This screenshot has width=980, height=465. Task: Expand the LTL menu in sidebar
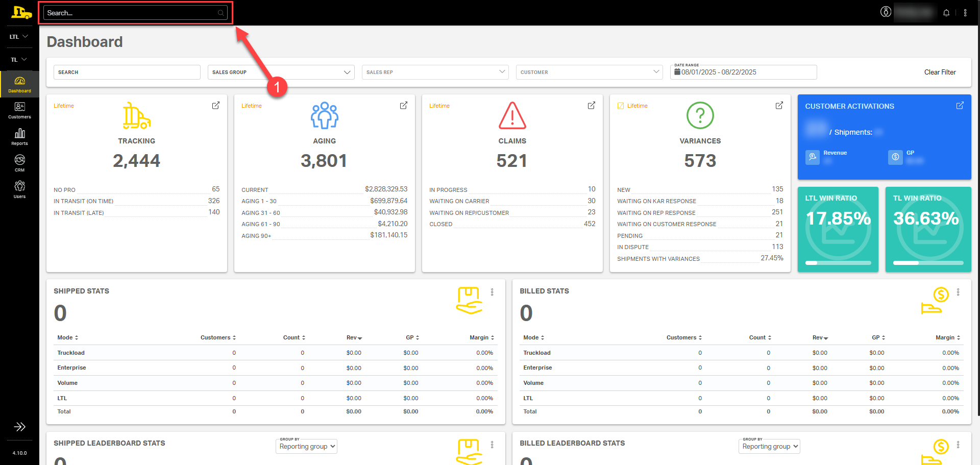tap(19, 37)
